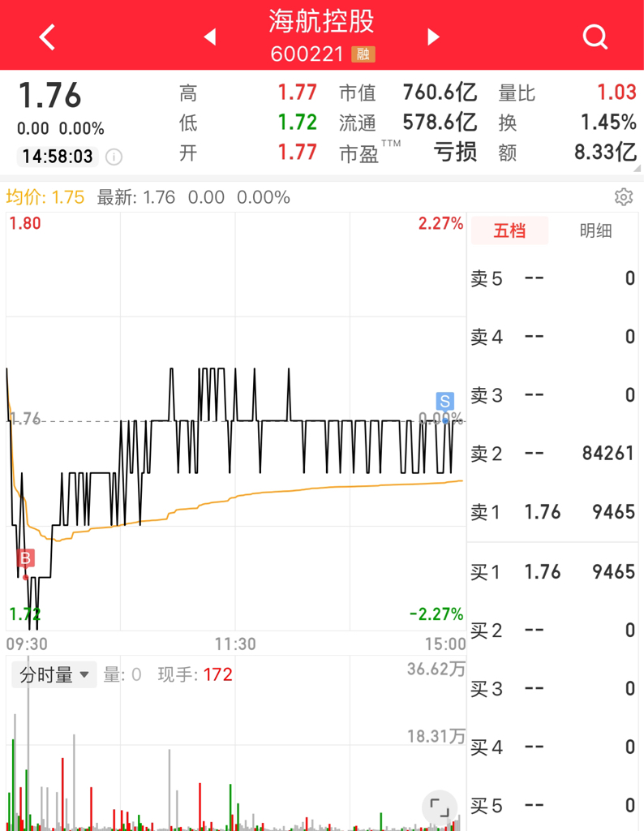Tap circulating value 578.6亿
The image size is (644, 831).
pyautogui.click(x=440, y=123)
